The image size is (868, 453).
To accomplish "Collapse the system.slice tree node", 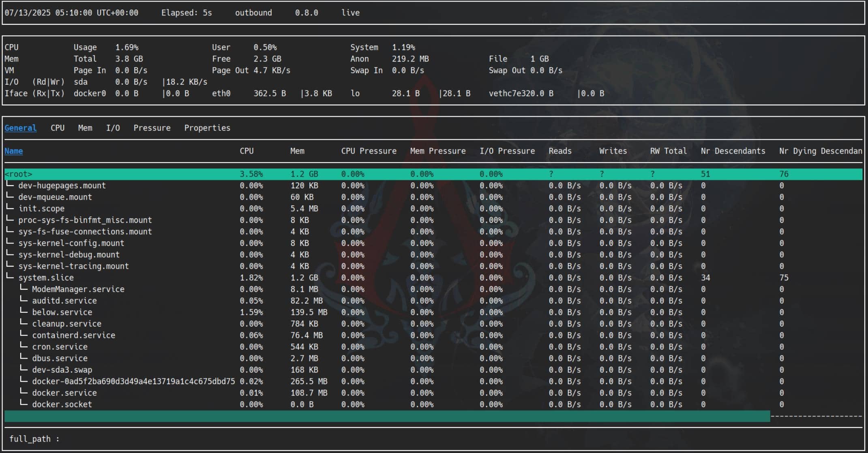I will [x=46, y=278].
